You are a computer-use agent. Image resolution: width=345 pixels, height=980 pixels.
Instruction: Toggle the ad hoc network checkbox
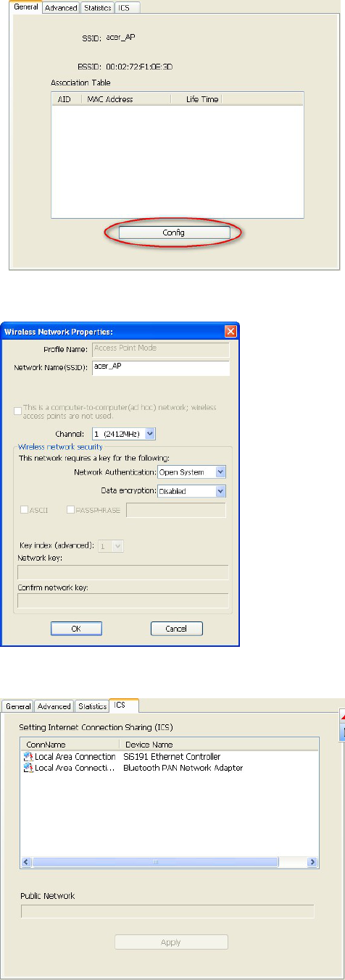(x=18, y=411)
